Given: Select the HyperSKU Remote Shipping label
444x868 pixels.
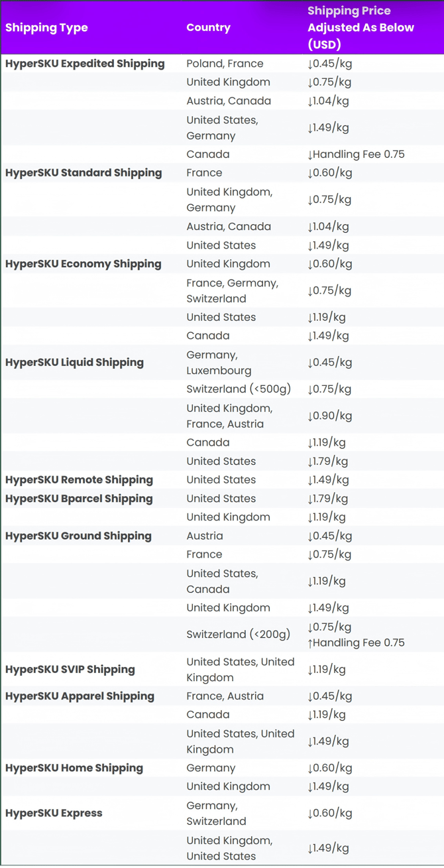Looking at the screenshot, I should 79,480.
